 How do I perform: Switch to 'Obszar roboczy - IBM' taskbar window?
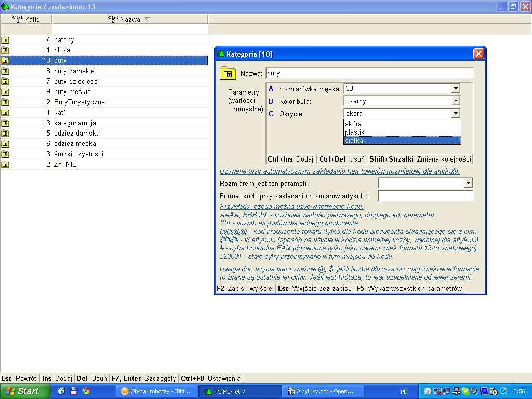point(156,391)
